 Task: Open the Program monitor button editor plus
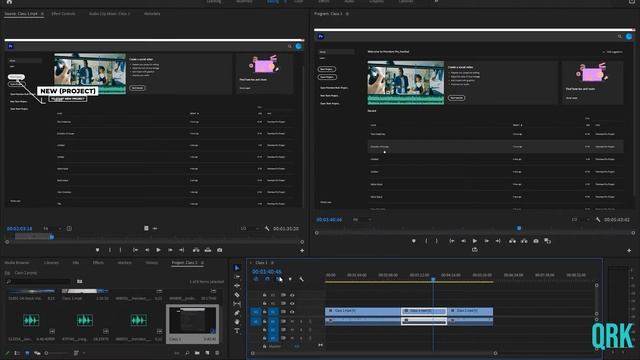(629, 250)
